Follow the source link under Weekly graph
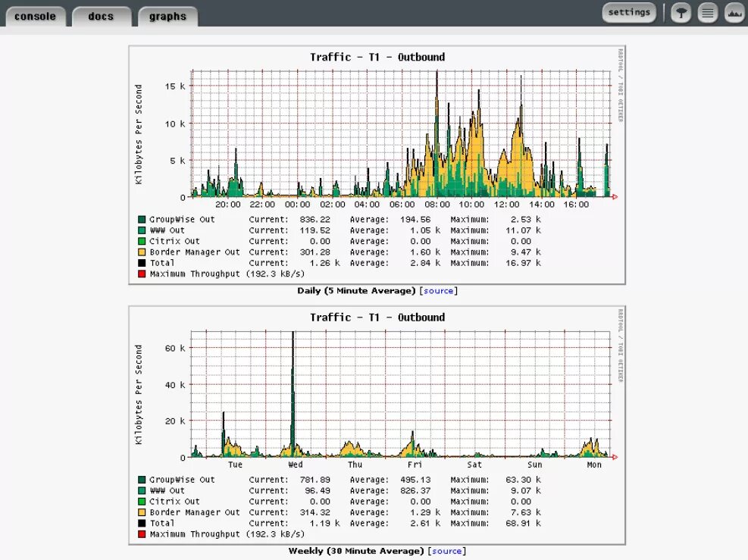The image size is (748, 560). click(x=446, y=551)
